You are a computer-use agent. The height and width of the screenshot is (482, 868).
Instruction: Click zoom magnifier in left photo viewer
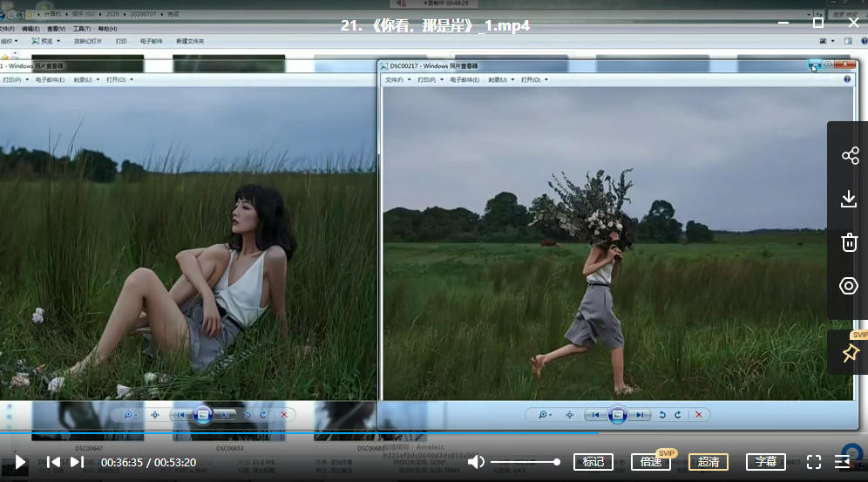[x=130, y=415]
